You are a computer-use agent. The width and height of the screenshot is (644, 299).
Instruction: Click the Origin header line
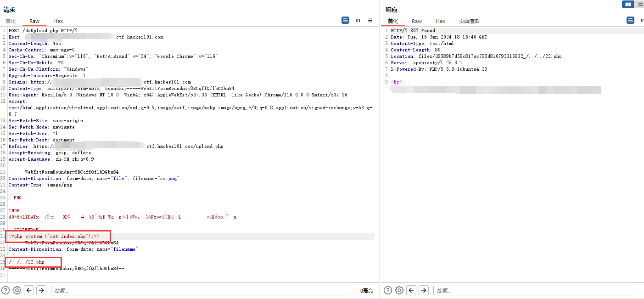click(x=99, y=82)
